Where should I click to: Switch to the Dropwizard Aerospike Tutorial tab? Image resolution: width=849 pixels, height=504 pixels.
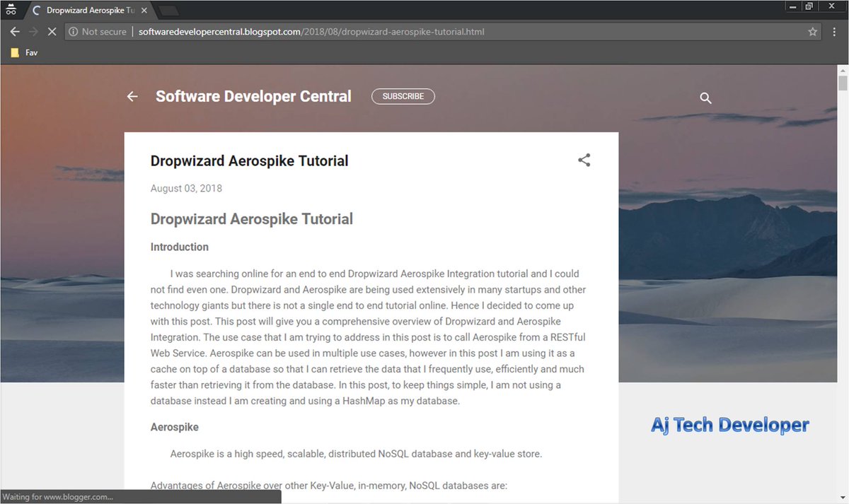pos(88,11)
